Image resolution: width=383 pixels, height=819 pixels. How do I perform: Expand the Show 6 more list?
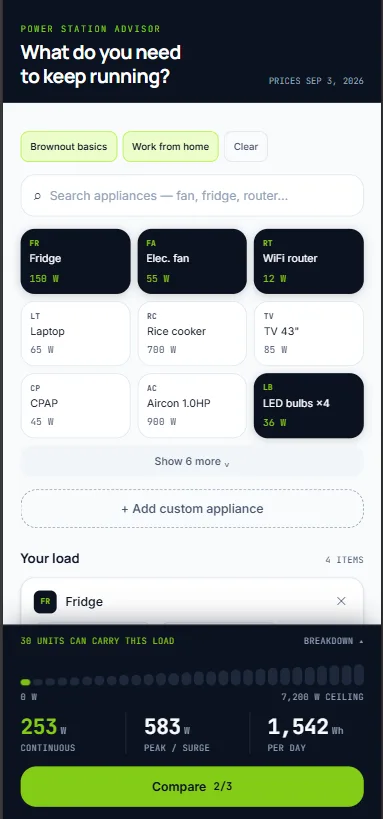tap(192, 461)
